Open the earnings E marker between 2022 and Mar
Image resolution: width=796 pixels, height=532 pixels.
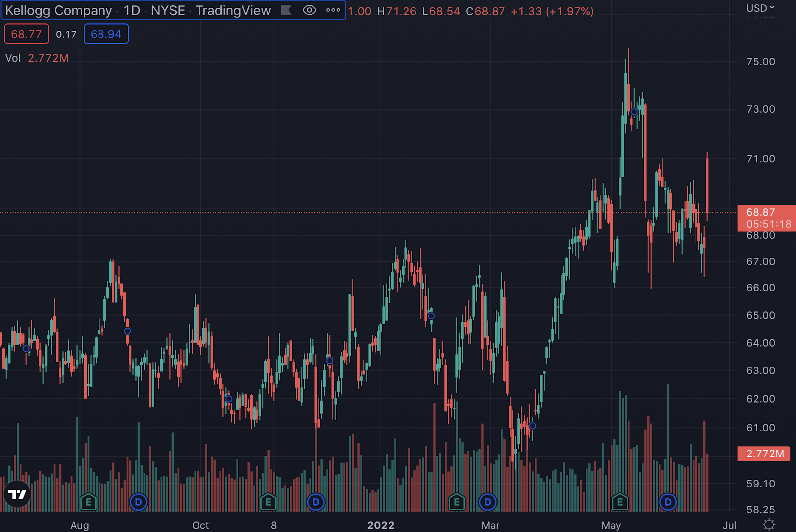coord(457,502)
